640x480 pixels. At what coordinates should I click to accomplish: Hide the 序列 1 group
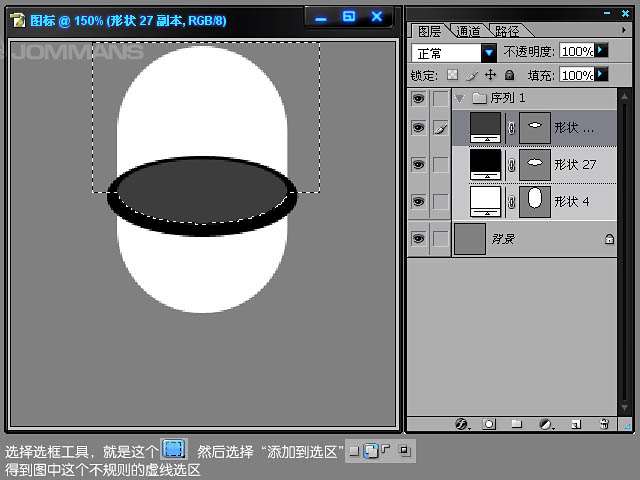tap(418, 98)
